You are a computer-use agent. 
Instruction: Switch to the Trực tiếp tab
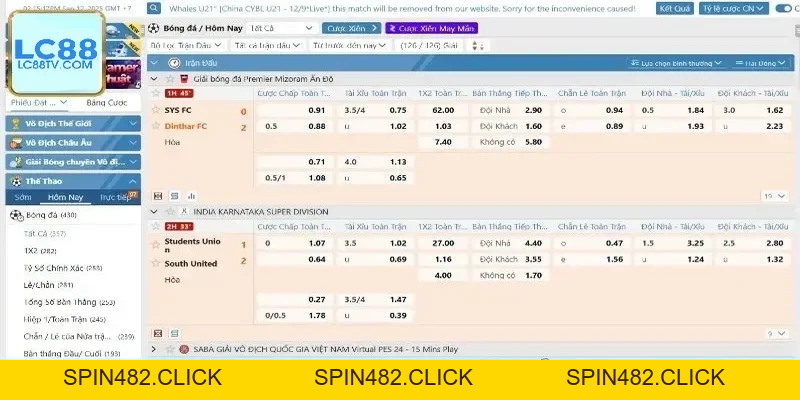(x=118, y=197)
